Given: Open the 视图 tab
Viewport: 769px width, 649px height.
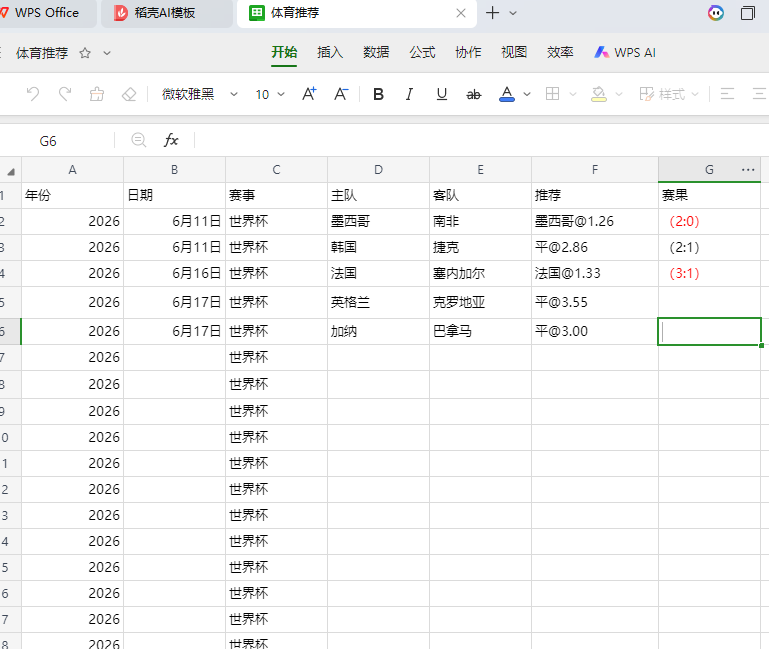Looking at the screenshot, I should tap(514, 52).
